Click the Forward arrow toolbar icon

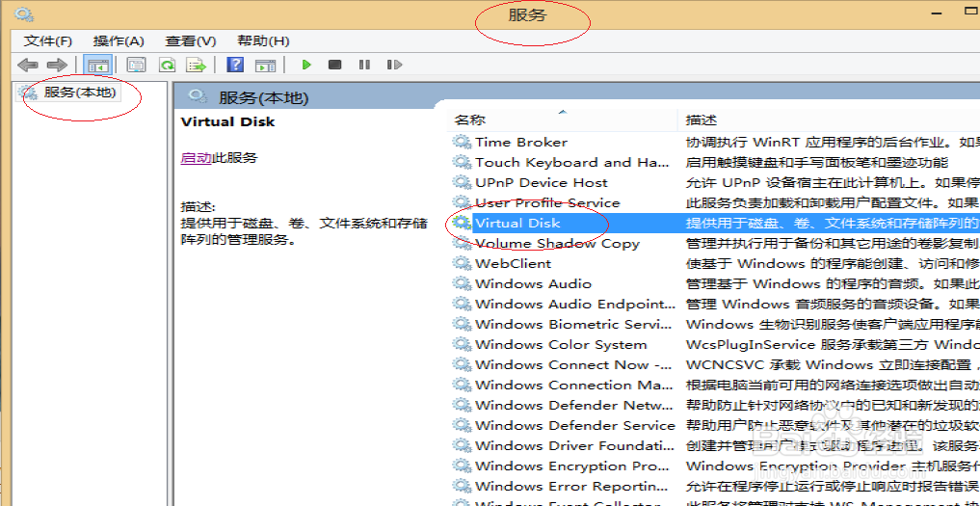tap(57, 65)
